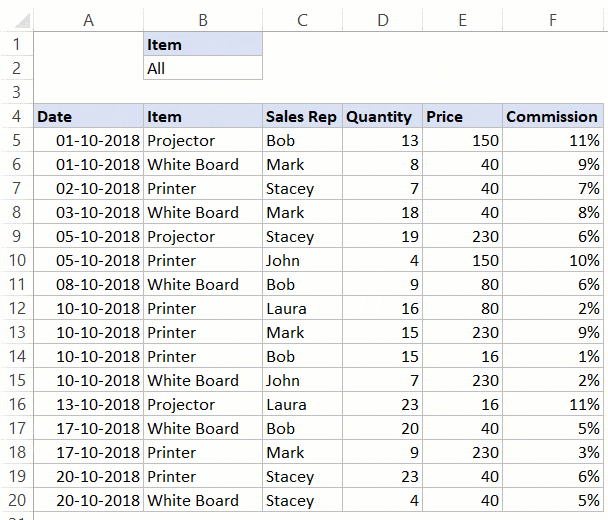Select quantity 23 in row 16
This screenshot has height=520, width=608.
pos(383,404)
